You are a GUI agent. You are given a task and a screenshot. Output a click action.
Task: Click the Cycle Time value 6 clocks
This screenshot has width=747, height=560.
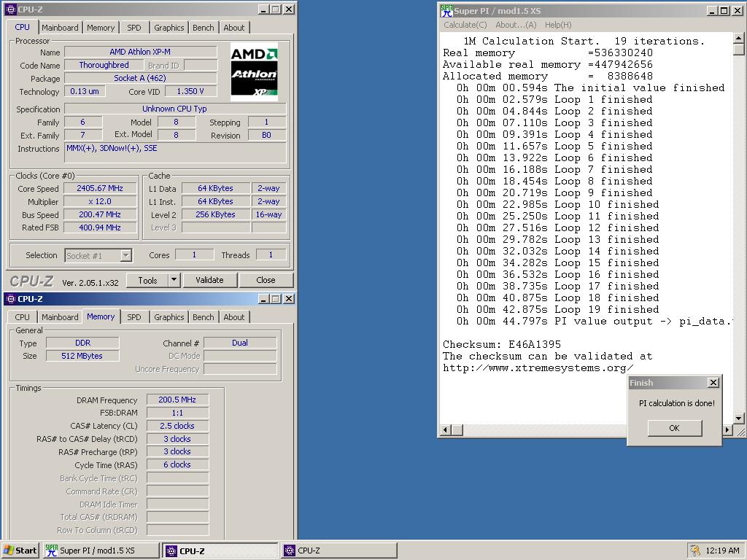pyautogui.click(x=177, y=464)
